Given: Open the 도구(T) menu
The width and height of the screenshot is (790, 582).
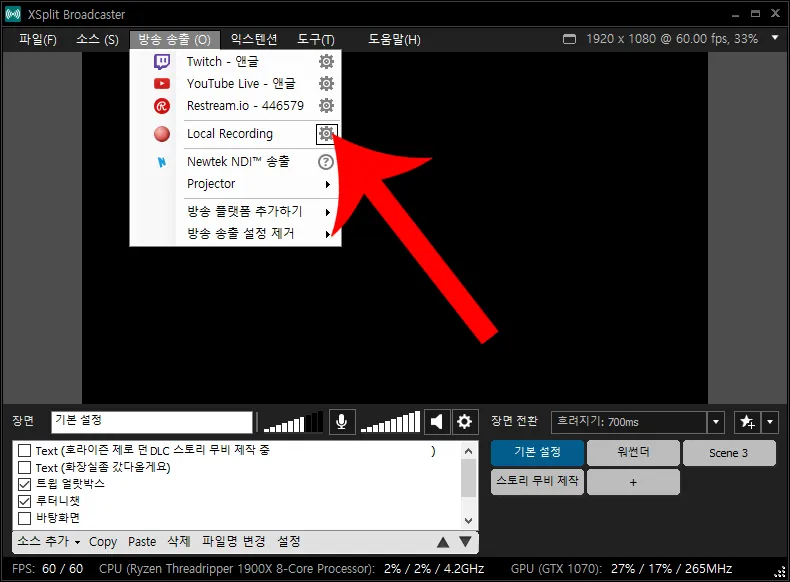Looking at the screenshot, I should click(316, 39).
